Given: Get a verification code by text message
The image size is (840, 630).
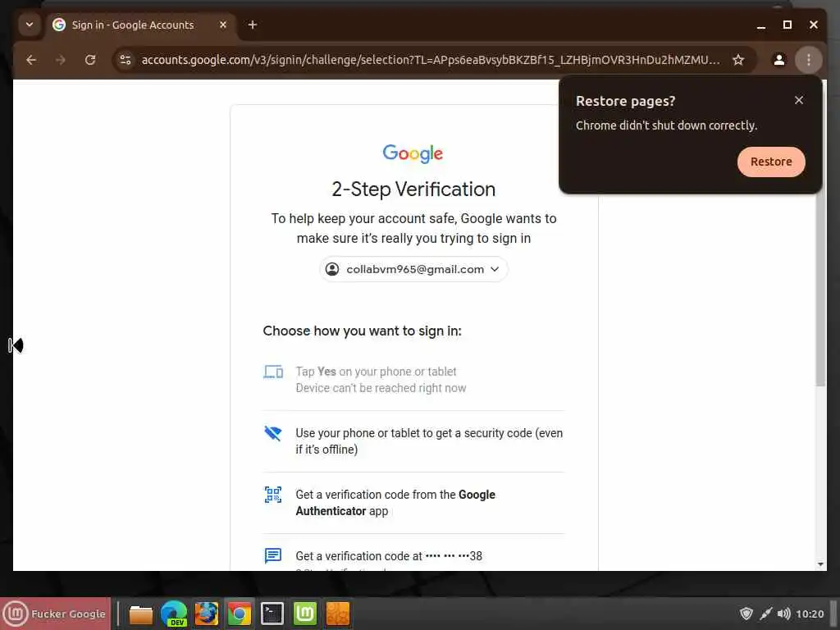Looking at the screenshot, I should click(x=413, y=556).
